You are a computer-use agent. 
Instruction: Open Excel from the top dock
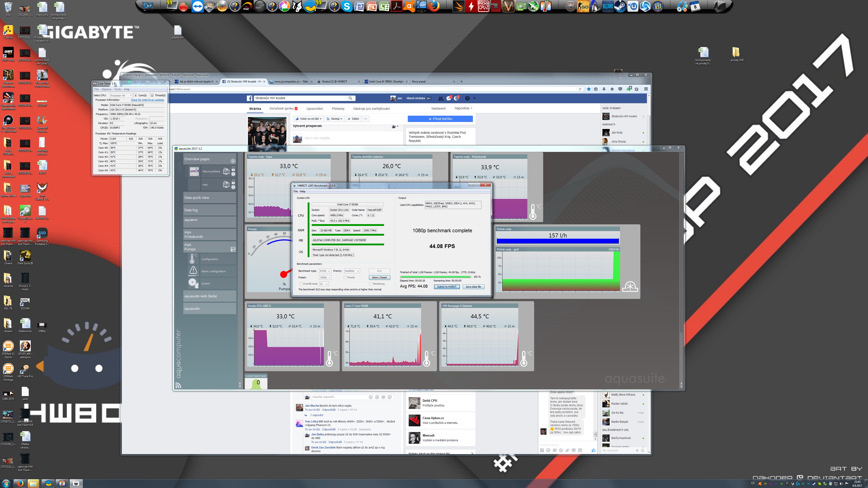[384, 6]
